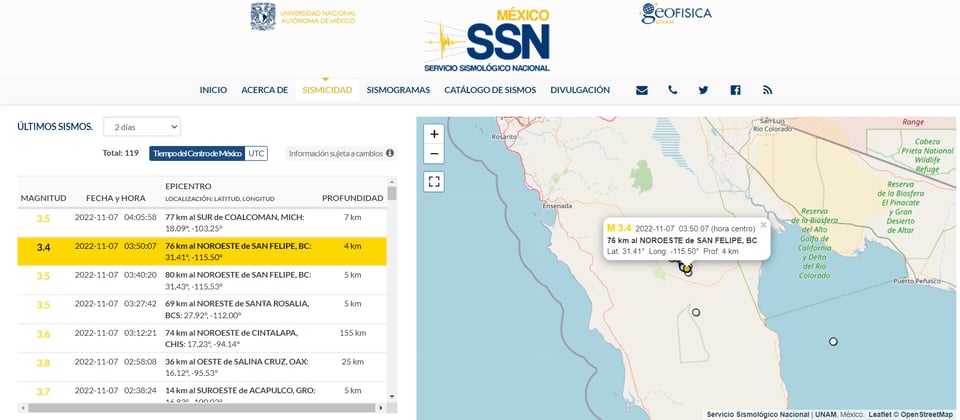960x420 pixels.
Task: Open the '2 días' period dropdown
Action: (142, 127)
